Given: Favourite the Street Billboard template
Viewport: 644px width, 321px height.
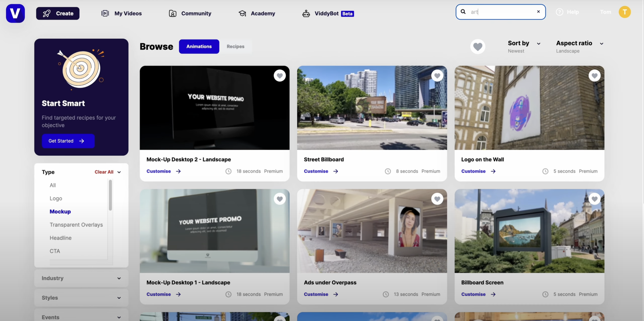Looking at the screenshot, I should (x=437, y=76).
